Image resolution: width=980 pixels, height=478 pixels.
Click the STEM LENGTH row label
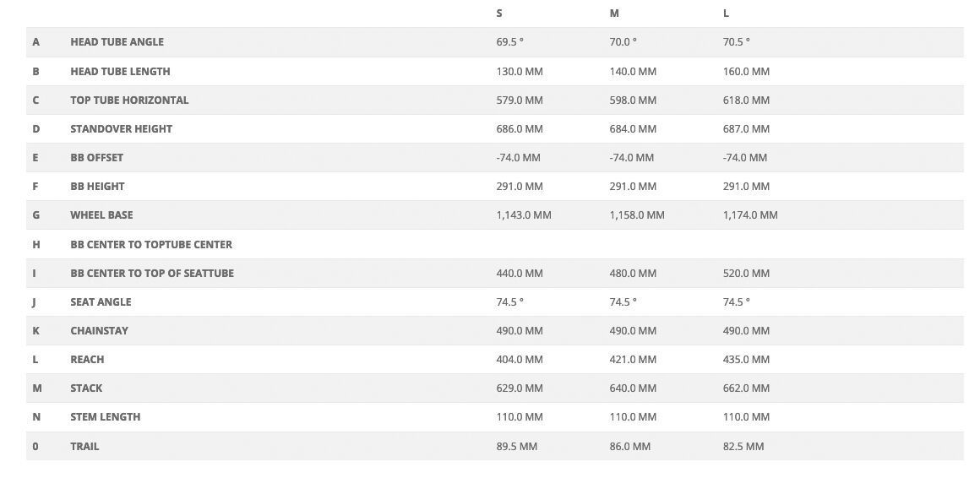[105, 417]
